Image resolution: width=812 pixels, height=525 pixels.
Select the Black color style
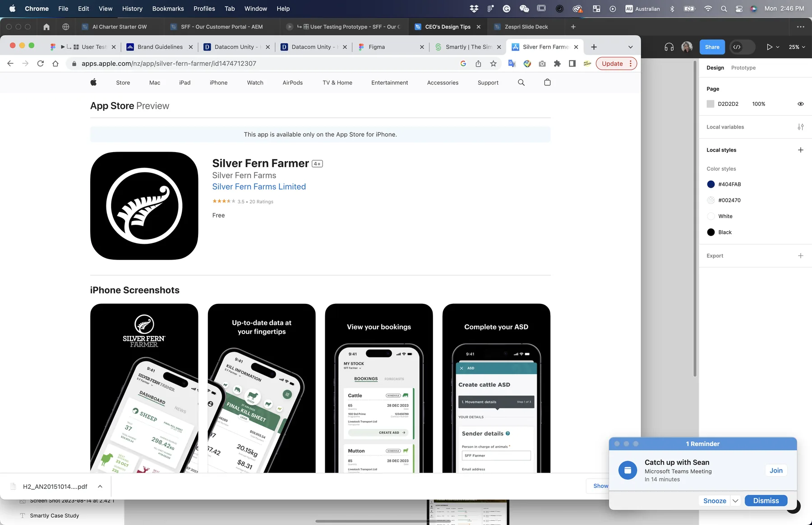click(x=720, y=232)
